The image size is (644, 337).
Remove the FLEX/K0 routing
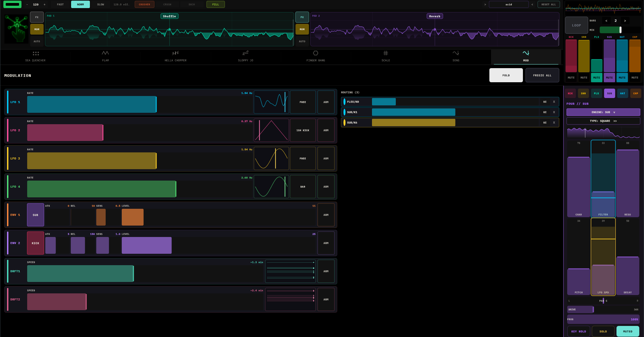tap(554, 102)
